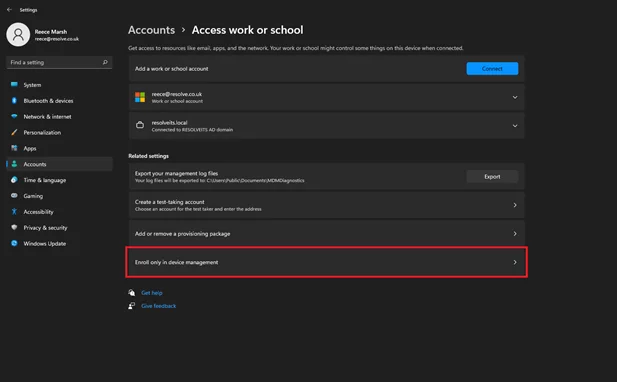Viewport: 617px width, 382px height.
Task: Go to Privacy & security section
Action: click(x=45, y=227)
